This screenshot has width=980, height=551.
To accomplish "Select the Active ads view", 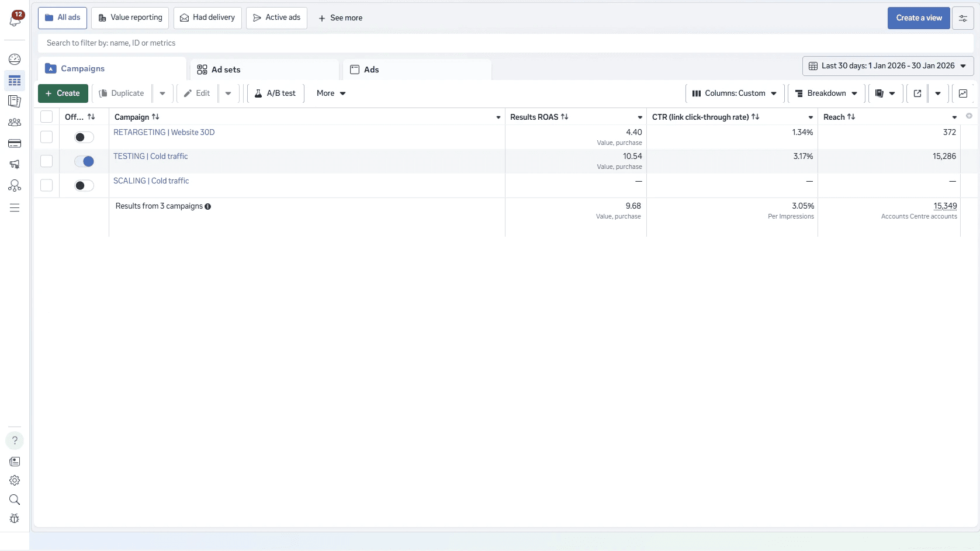I will pyautogui.click(x=276, y=18).
